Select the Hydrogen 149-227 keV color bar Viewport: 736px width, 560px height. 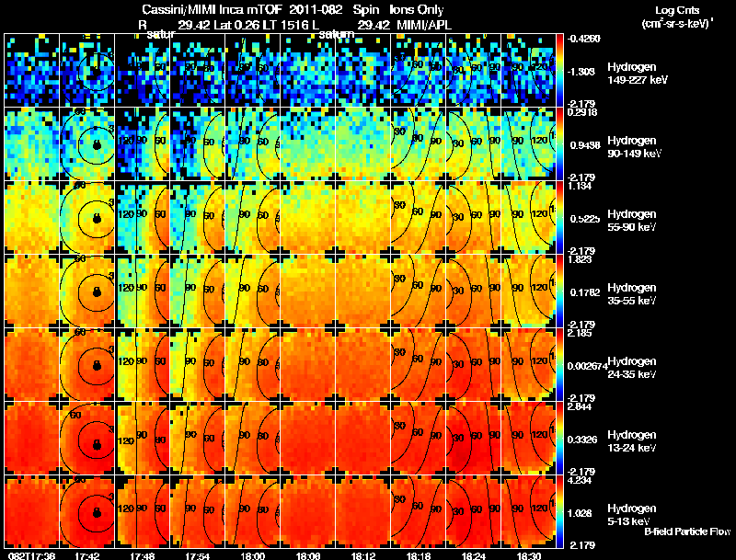tap(559, 71)
